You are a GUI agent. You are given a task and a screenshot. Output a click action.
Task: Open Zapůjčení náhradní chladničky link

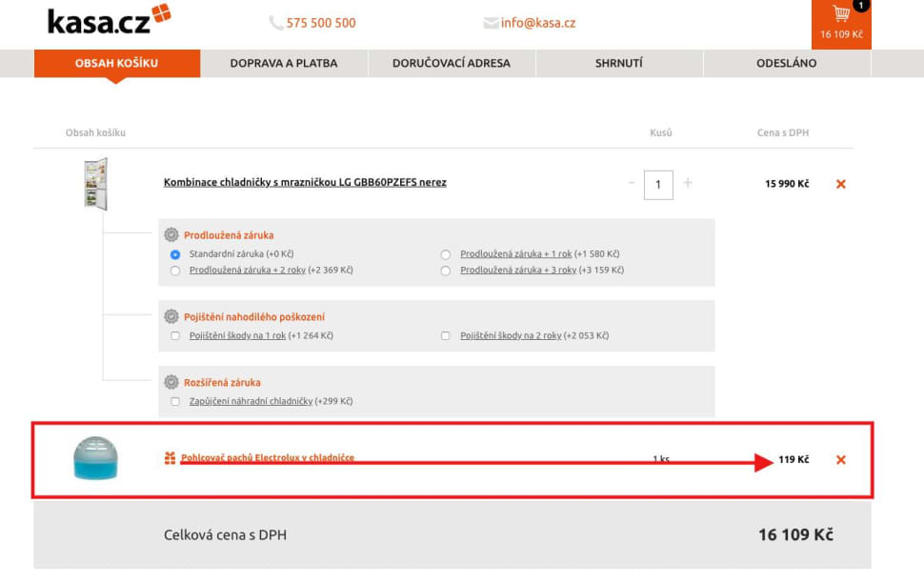pyautogui.click(x=251, y=401)
